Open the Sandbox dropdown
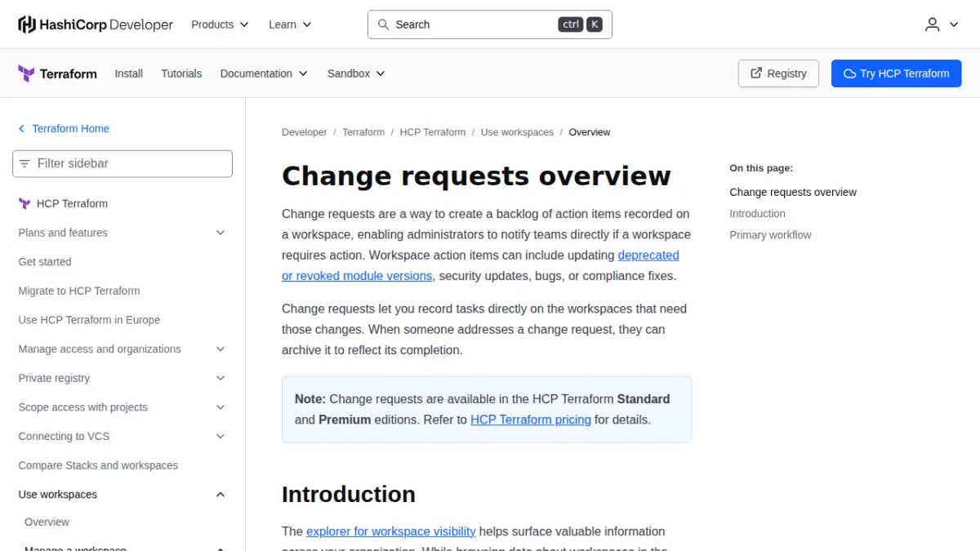980x551 pixels. point(356,73)
